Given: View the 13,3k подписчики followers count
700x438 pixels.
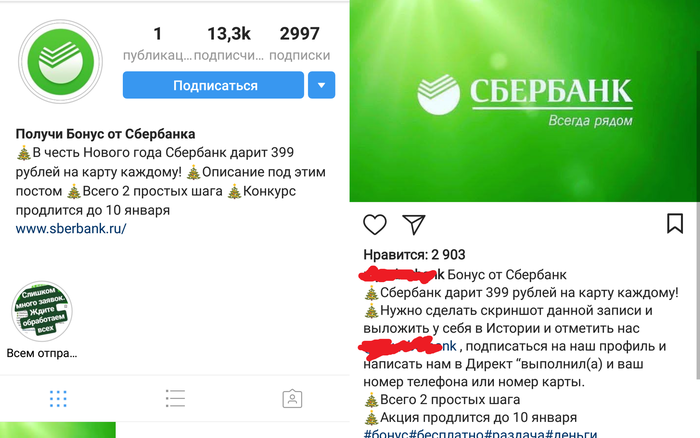Looking at the screenshot, I should point(229,43).
